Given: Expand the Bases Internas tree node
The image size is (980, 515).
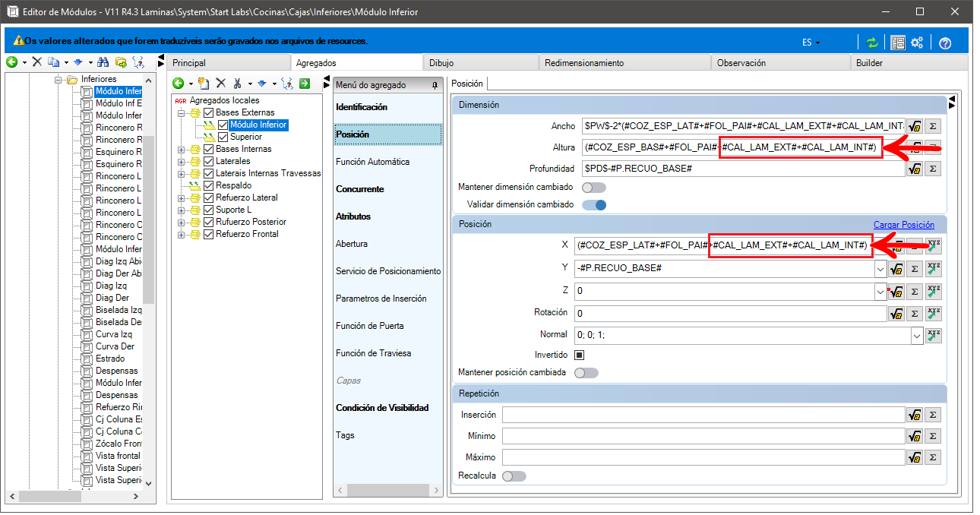Looking at the screenshot, I should click(181, 149).
